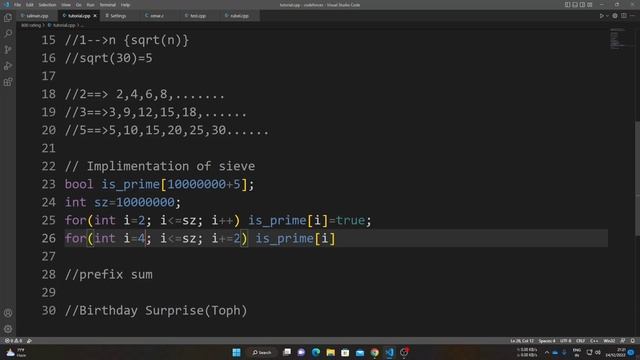Open the weather widget on taskbar
The image size is (640, 360).
[16, 352]
